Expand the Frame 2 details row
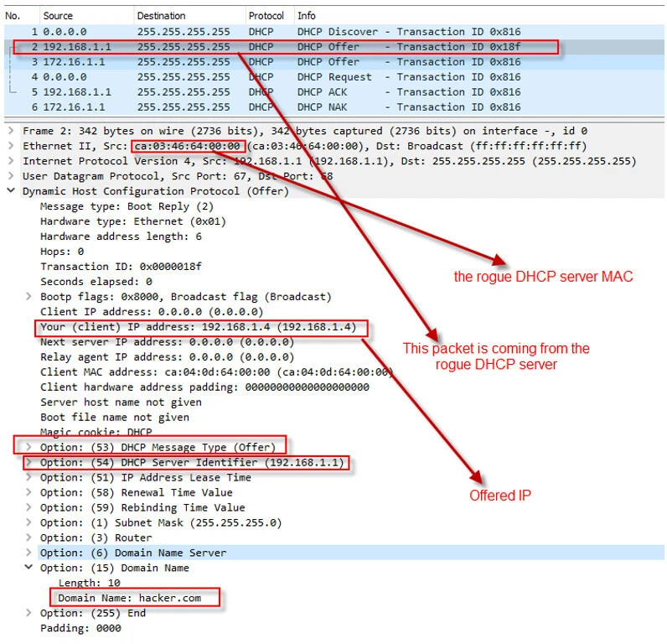This screenshot has width=667, height=644. coord(10,131)
